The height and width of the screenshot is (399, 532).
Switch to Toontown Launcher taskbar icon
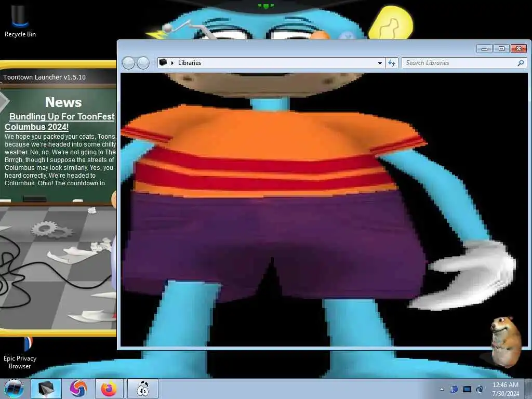(143, 389)
